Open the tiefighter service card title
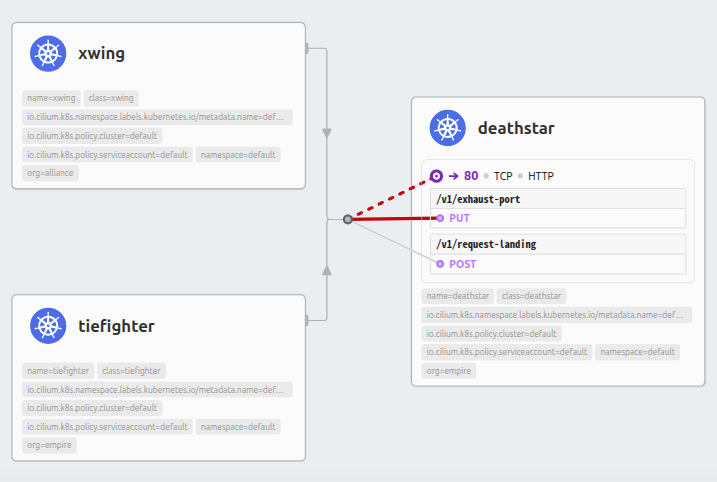Viewport: 717px width, 482px height. click(116, 326)
